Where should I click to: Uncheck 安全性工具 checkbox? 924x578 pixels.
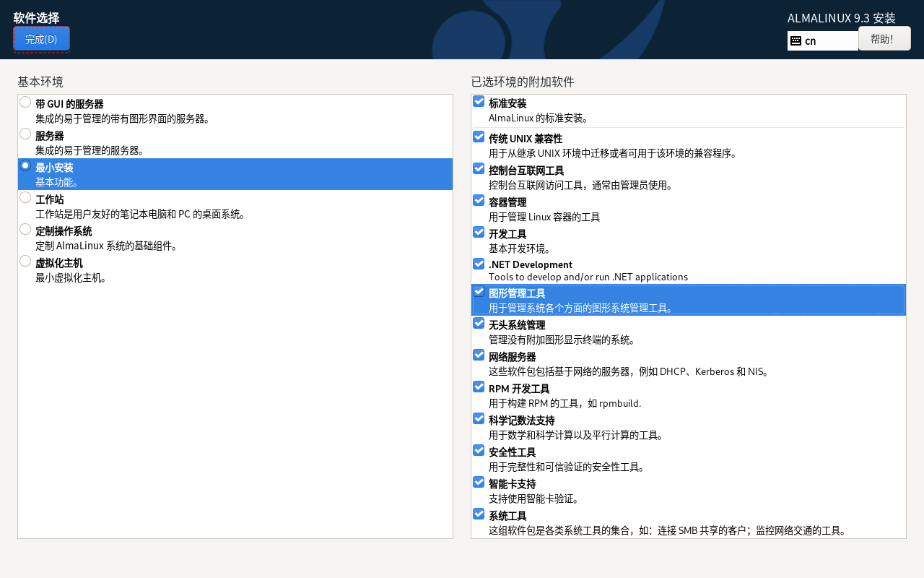point(479,450)
